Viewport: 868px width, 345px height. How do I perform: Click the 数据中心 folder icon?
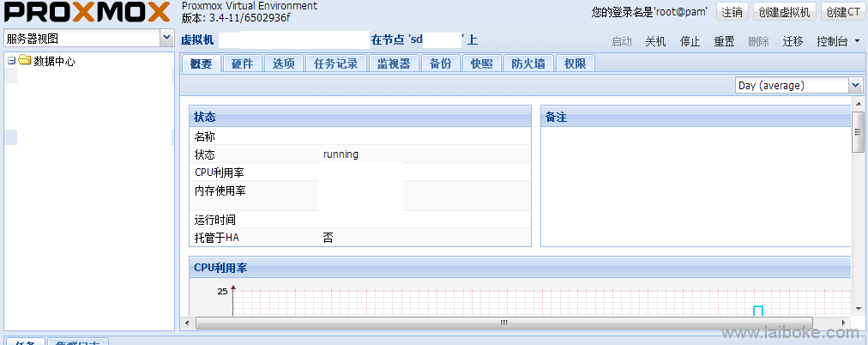24,60
